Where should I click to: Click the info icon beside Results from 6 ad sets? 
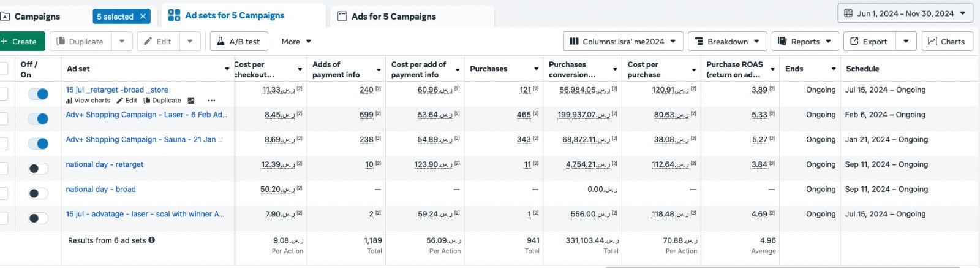click(x=152, y=240)
